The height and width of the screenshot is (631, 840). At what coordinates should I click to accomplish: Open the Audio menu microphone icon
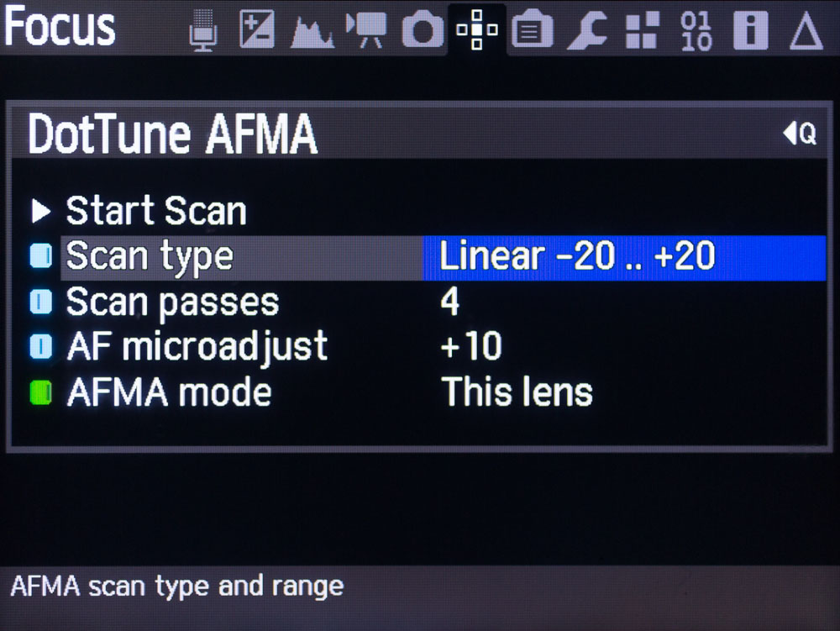[x=203, y=30]
